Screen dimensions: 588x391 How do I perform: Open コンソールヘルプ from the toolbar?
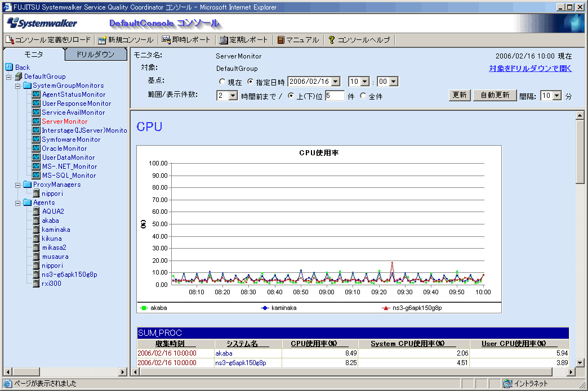(359, 40)
